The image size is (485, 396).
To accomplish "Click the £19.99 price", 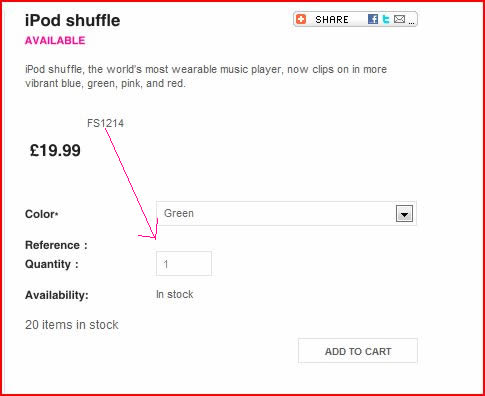I will click(55, 150).
